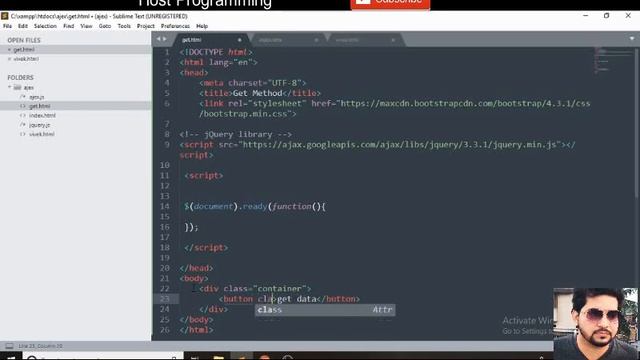Click the vivek.html file icon in Folders
This screenshot has height=360, width=640.
pyautogui.click(x=23, y=134)
